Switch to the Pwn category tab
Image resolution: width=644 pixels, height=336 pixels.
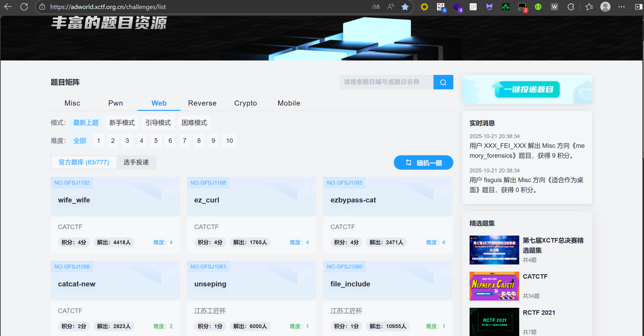pyautogui.click(x=115, y=103)
